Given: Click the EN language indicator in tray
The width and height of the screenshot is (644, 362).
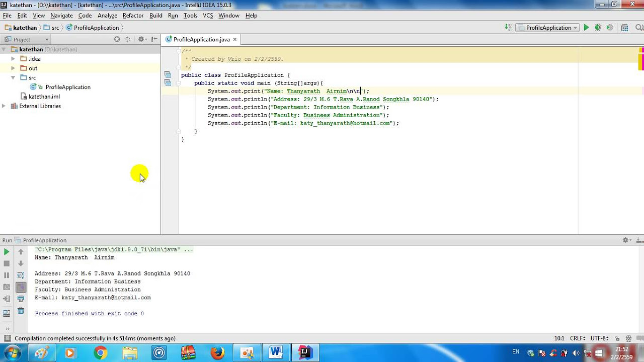Looking at the screenshot, I should click(x=516, y=352).
